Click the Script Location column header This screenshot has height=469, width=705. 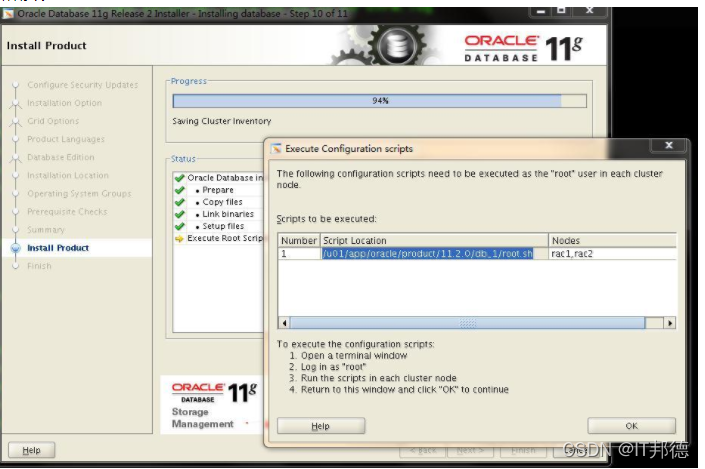pos(434,241)
